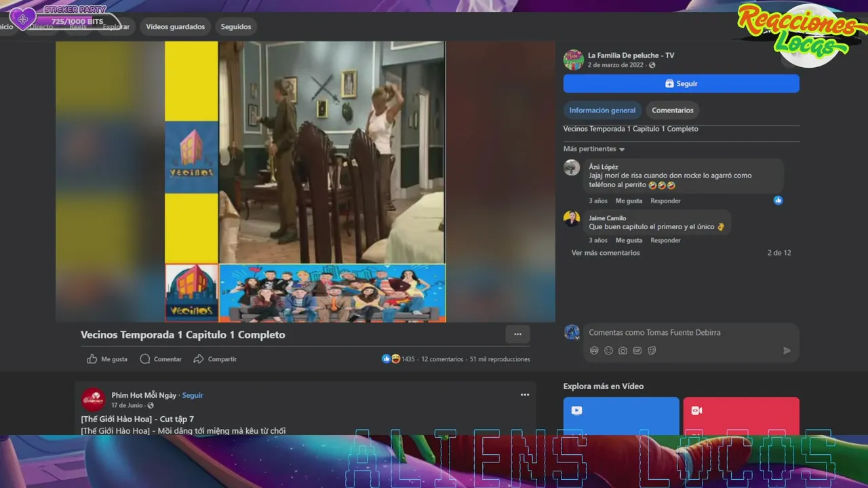This screenshot has width=868, height=488.
Task: Click Responder on Ázú López comment
Action: pyautogui.click(x=665, y=201)
